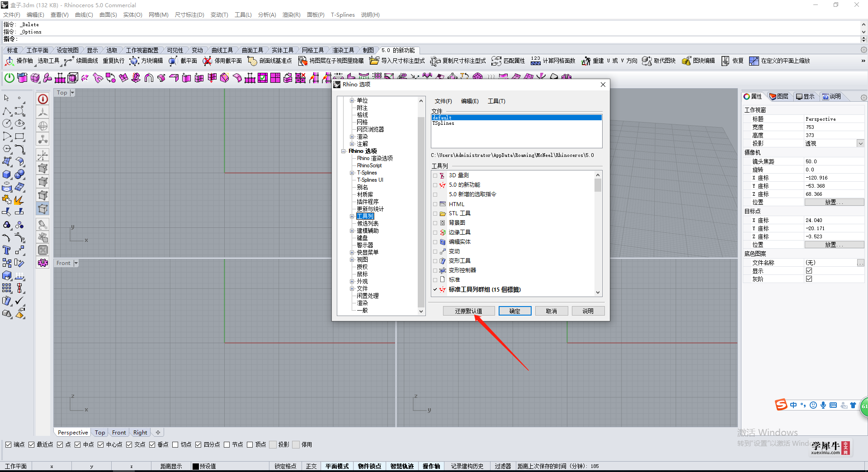
Task: Expand the 视图 tree node
Action: [x=352, y=260]
